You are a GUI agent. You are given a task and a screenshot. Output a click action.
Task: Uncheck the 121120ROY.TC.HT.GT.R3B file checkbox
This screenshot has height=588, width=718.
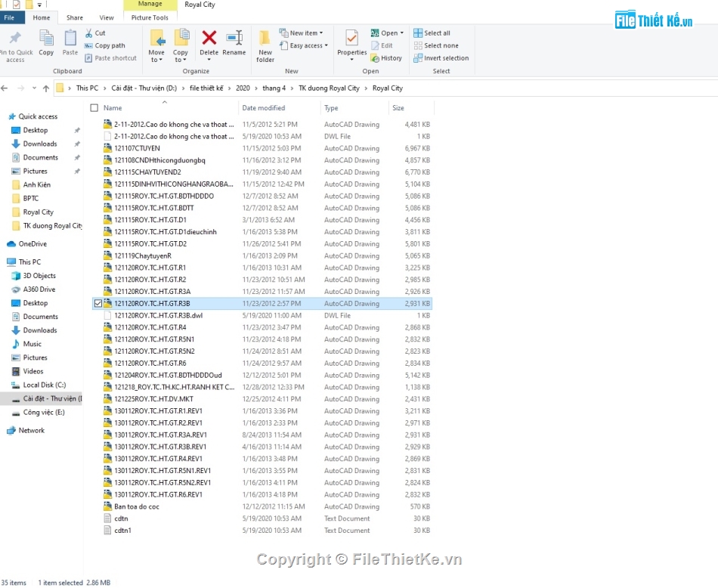pyautogui.click(x=98, y=304)
